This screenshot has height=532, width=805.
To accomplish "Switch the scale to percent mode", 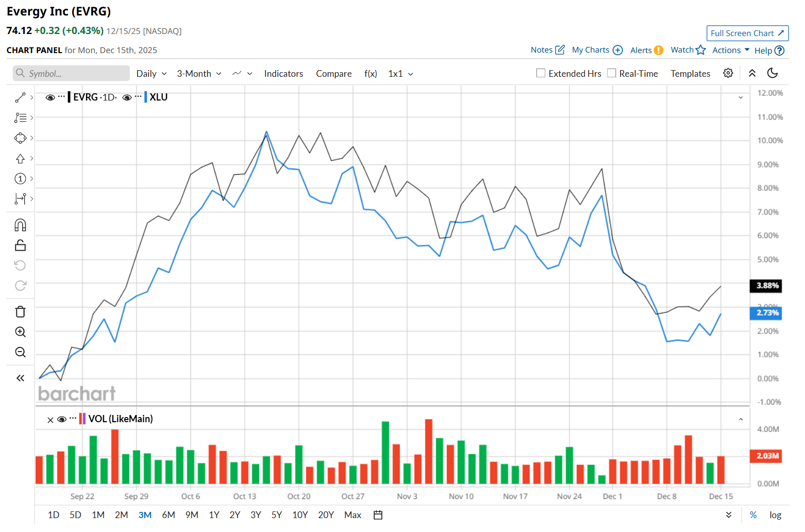I will pos(753,515).
